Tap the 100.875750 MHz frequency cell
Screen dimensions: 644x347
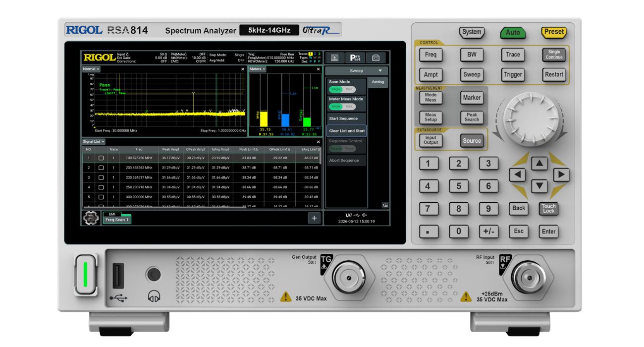click(139, 158)
